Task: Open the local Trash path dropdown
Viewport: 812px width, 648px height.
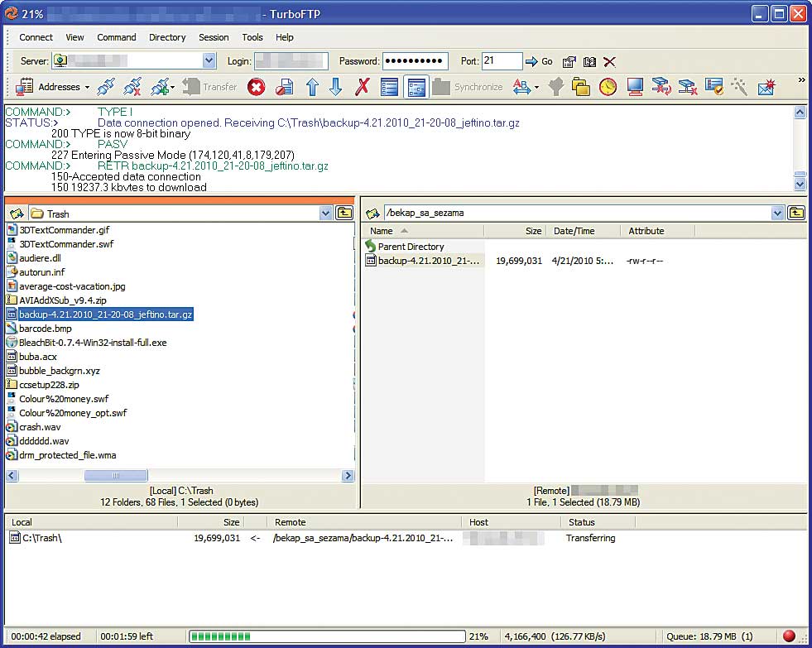Action: point(325,214)
